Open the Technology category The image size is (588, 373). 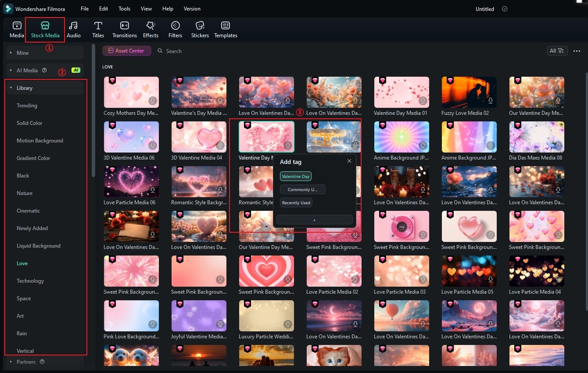tap(30, 281)
